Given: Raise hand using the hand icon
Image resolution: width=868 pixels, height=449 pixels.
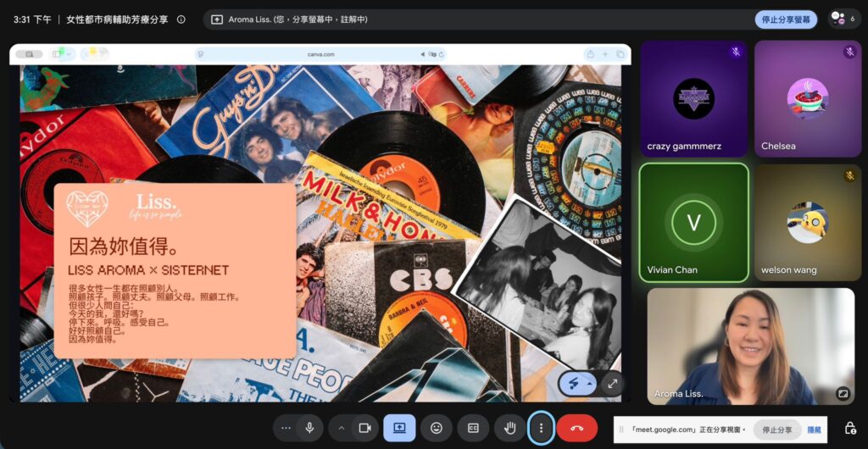Looking at the screenshot, I should click(x=509, y=428).
